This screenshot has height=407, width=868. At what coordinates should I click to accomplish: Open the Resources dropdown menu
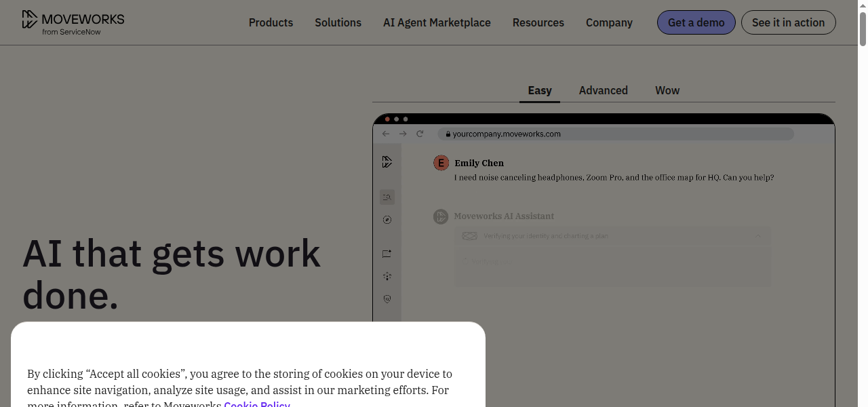[538, 22]
